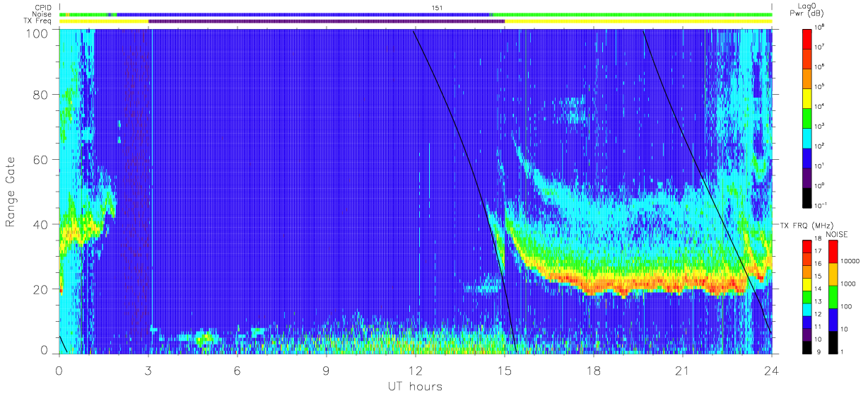Click the 'Range Gate' y-axis title
The image size is (868, 401).
[11, 192]
